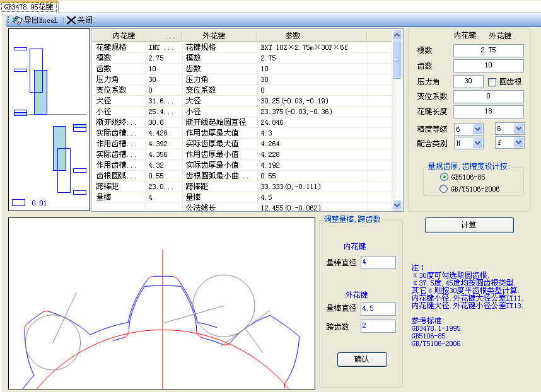
Task: Click the 0.01 scale legend box
Action: (19, 203)
